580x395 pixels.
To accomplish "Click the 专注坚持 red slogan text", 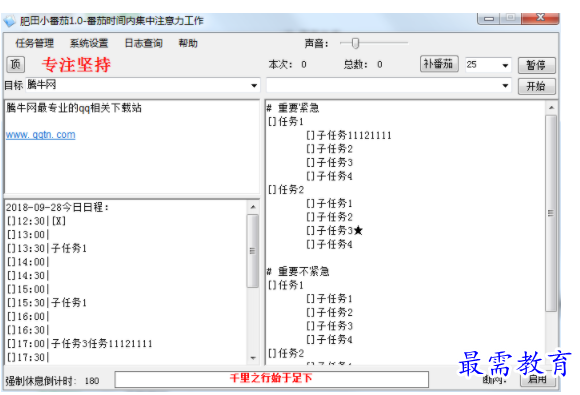I will click(76, 65).
